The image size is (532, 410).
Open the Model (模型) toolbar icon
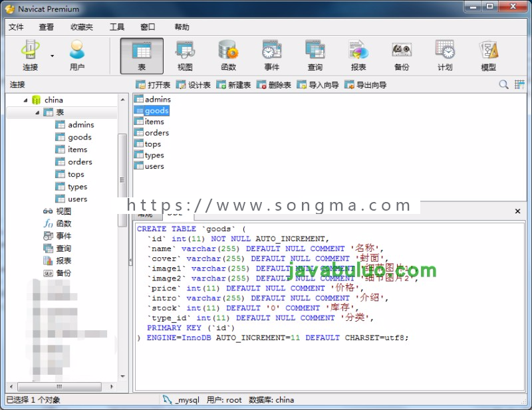pyautogui.click(x=489, y=55)
